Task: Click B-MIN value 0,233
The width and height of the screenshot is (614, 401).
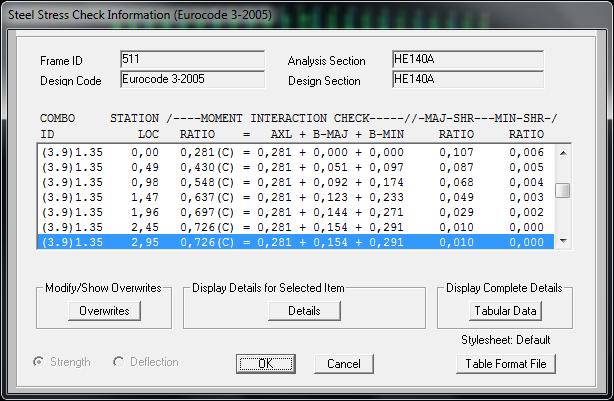Action: (386, 197)
